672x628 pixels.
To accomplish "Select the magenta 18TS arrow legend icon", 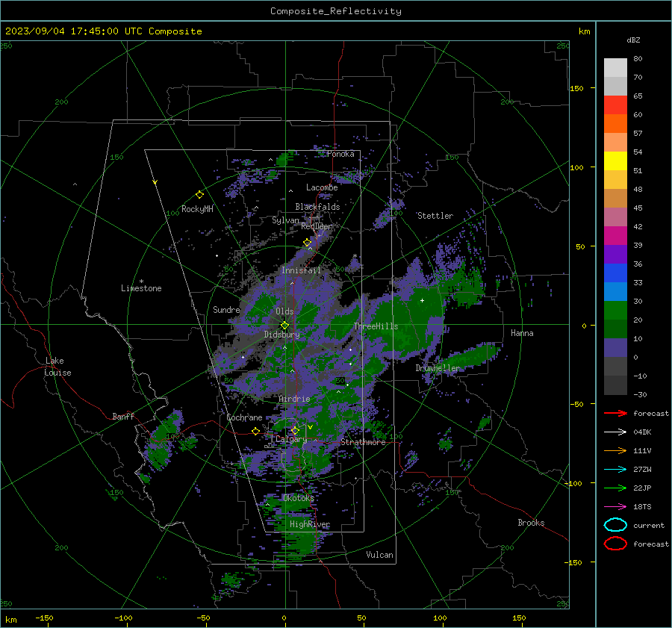I will [615, 507].
